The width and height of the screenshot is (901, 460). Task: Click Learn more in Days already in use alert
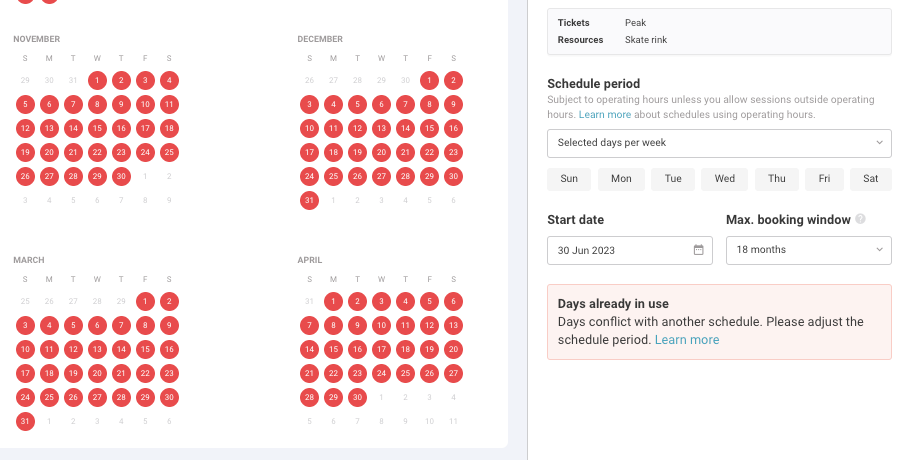tap(687, 340)
